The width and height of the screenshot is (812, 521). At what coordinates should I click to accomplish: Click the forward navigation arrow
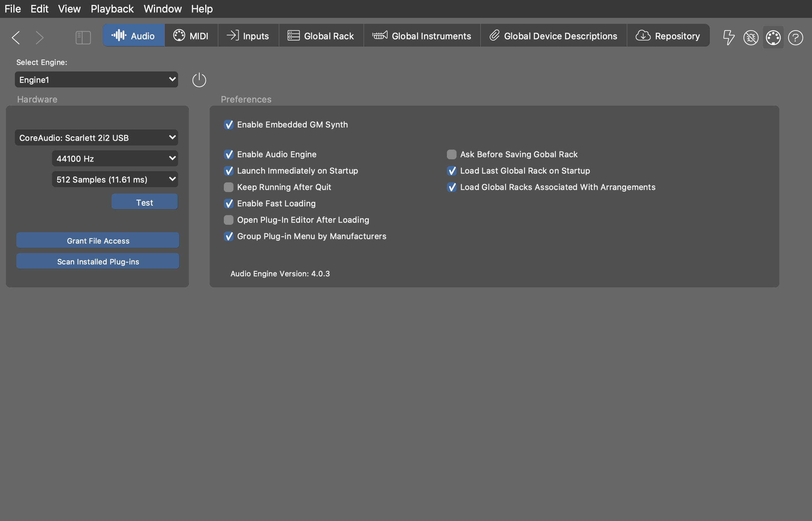(x=39, y=37)
